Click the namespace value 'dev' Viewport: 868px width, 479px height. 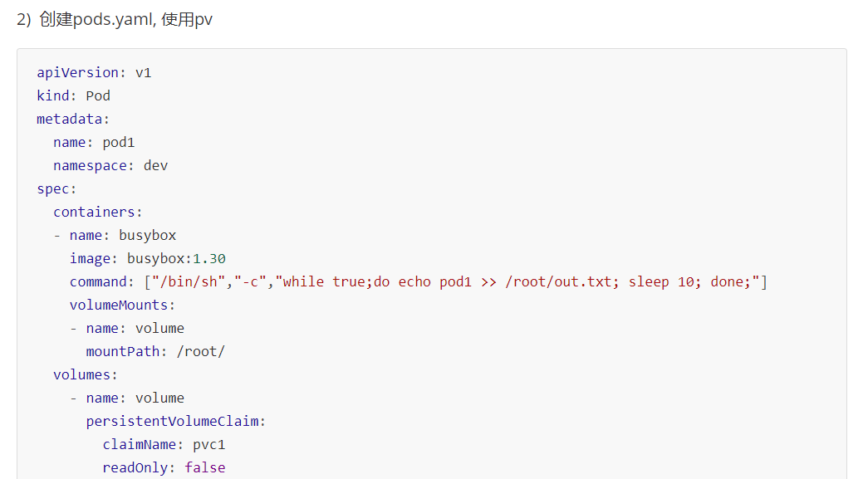pos(155,165)
